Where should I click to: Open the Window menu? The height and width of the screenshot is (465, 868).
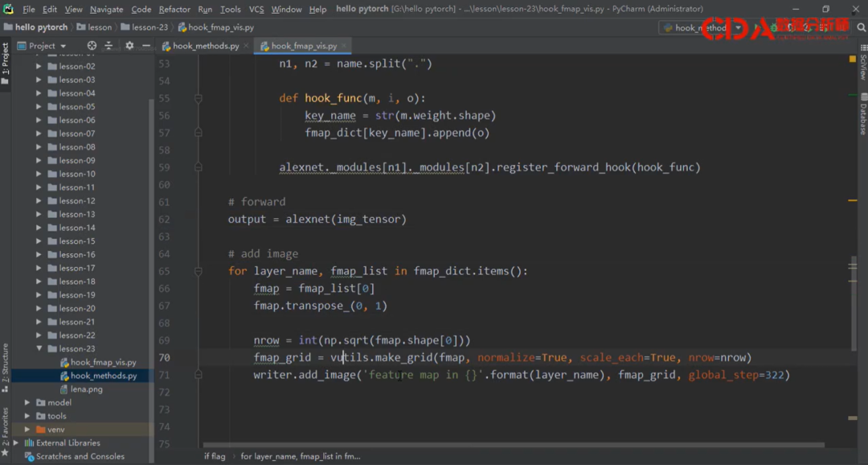(286, 10)
